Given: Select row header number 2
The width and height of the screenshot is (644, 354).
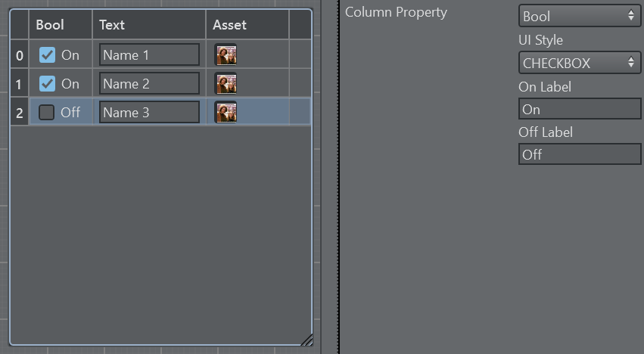Looking at the screenshot, I should [20, 112].
